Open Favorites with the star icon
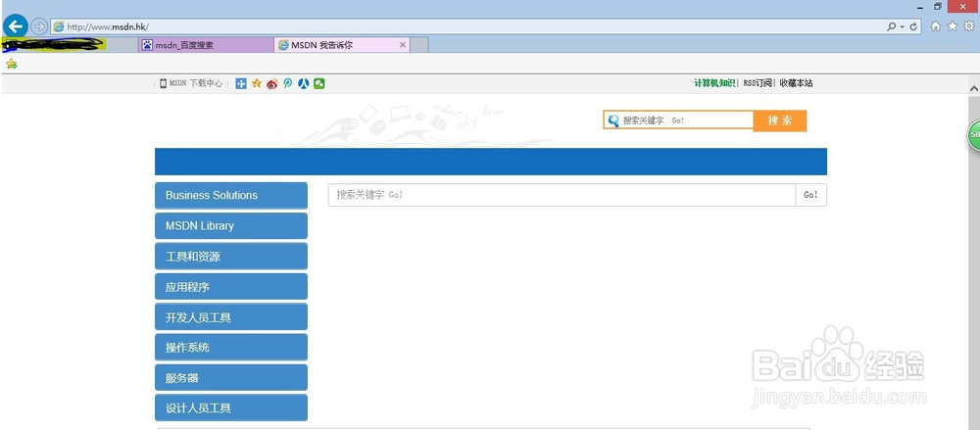This screenshot has width=980, height=430. coord(953,26)
